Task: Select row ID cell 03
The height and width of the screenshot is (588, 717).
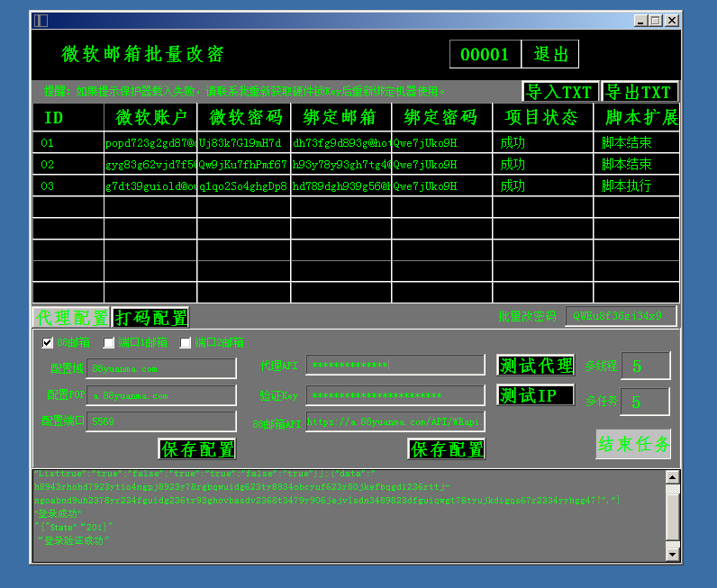Action: point(68,186)
